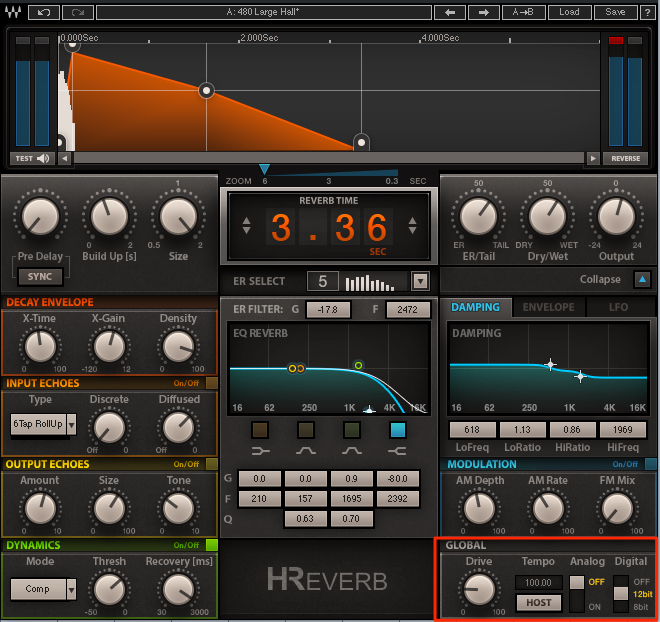Enable EQ band 2 square

306,430
